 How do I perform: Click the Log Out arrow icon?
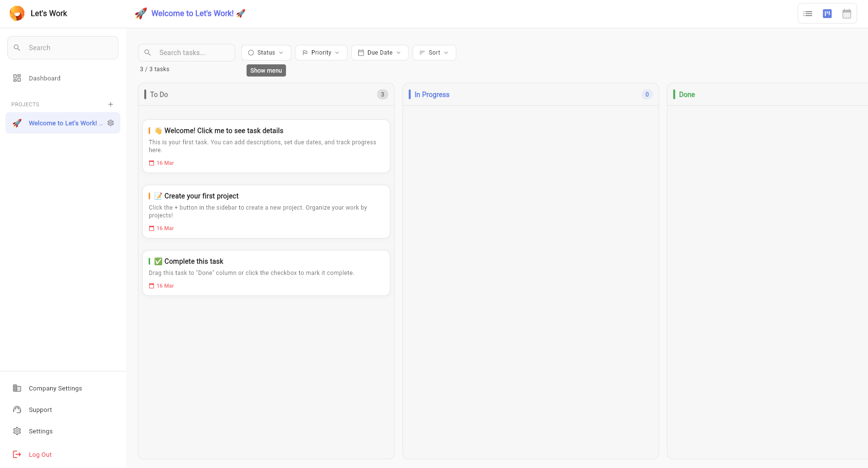tap(17, 454)
